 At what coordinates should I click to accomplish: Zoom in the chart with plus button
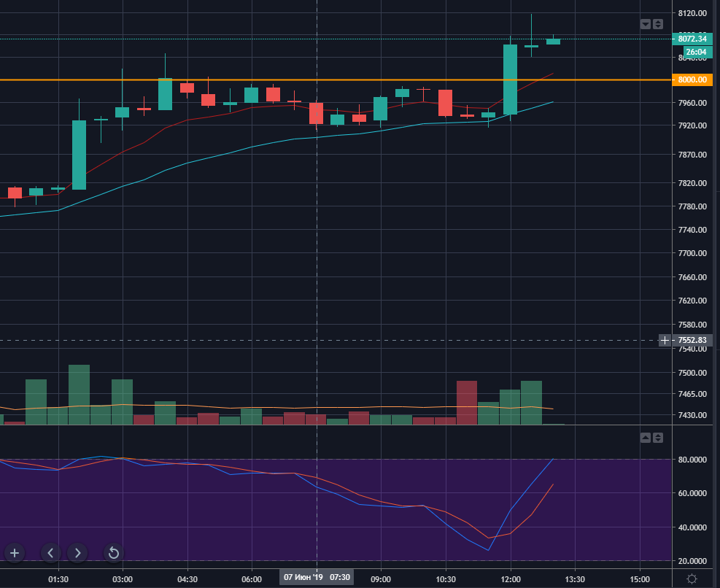(15, 553)
